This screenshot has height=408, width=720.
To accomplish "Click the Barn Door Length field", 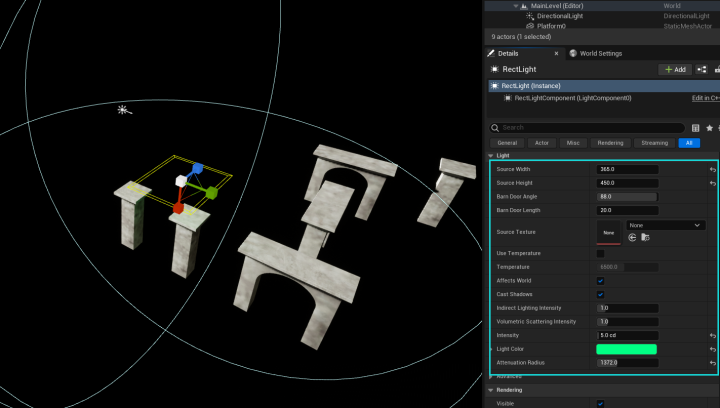I will [x=627, y=211].
